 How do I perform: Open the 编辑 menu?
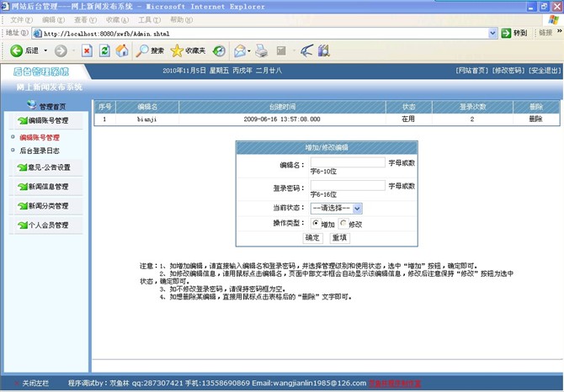coord(53,19)
